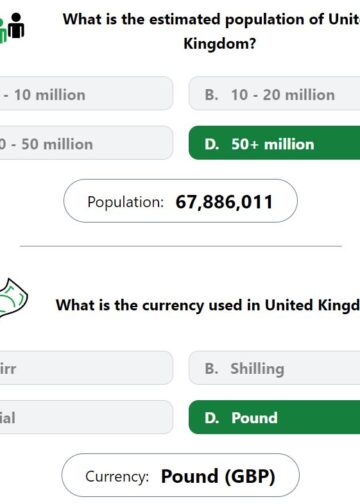Click the letter "B." beside 10 - 20 million

212,95
